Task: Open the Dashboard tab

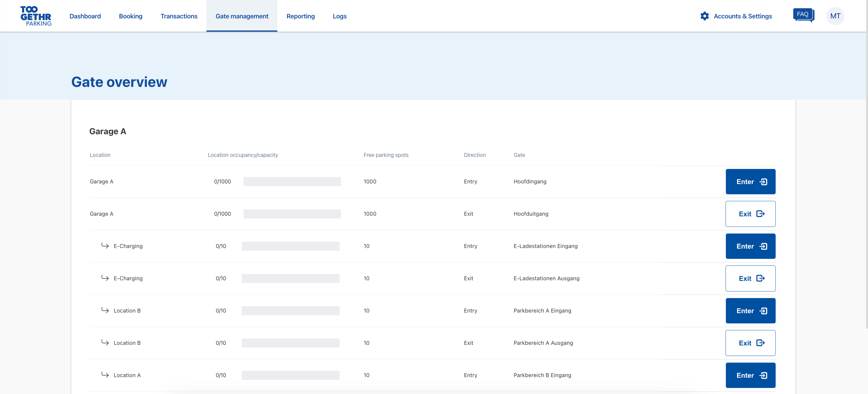Action: coord(85,16)
